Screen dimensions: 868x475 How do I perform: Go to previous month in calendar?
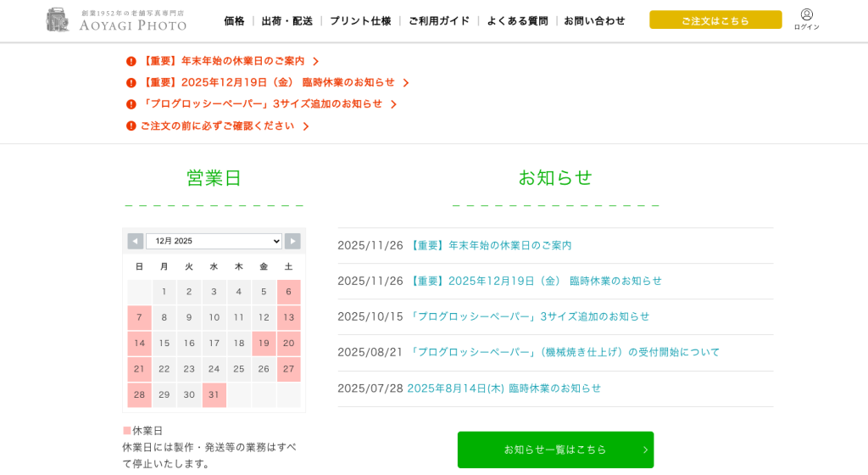click(136, 241)
